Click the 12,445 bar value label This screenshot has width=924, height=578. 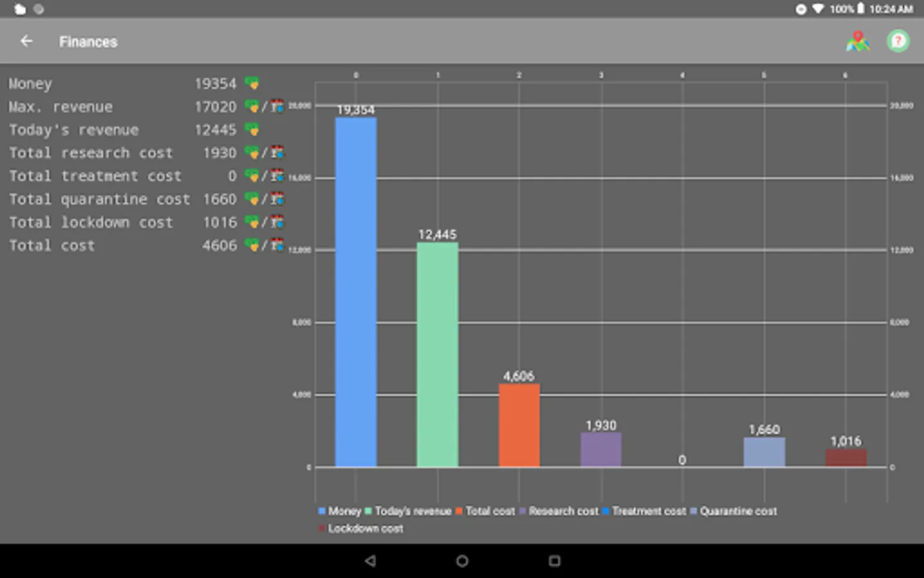point(438,234)
